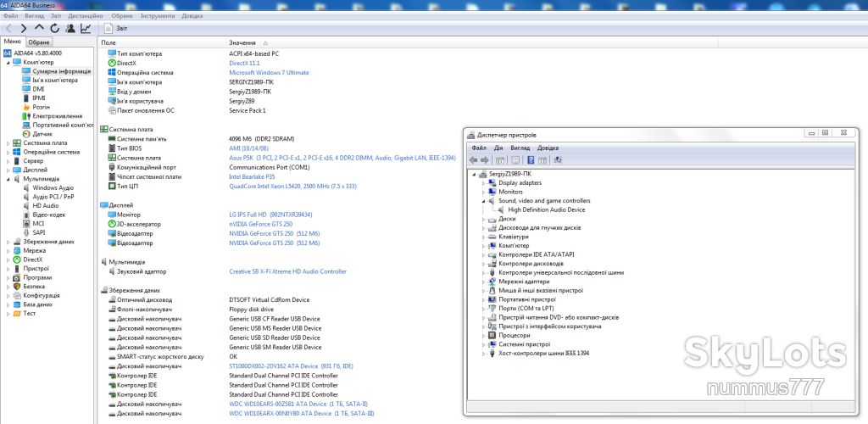The width and height of the screenshot is (868, 424).
Task: Expand the Операційна система tree node
Action: [8, 152]
